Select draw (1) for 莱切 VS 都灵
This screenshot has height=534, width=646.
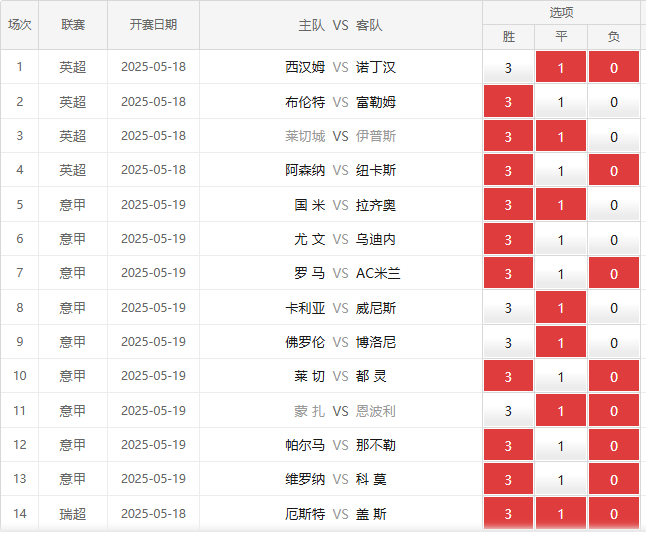pyautogui.click(x=561, y=376)
